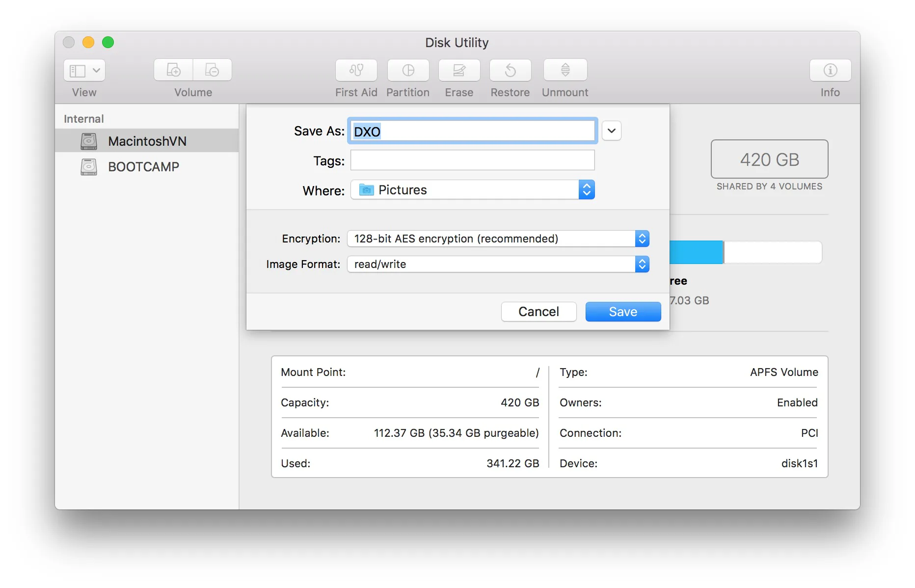915x588 pixels.
Task: Click the blue Save button
Action: point(623,312)
